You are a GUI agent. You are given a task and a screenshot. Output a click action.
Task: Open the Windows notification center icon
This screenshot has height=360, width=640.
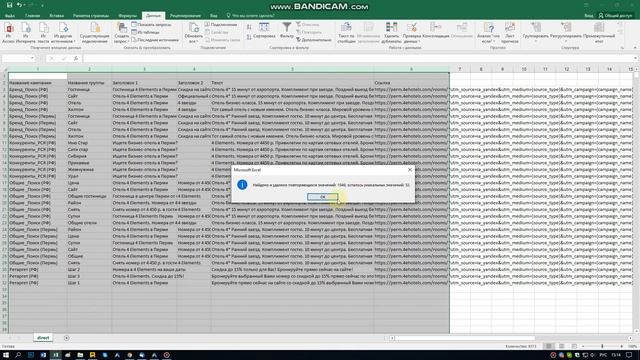(x=629, y=355)
